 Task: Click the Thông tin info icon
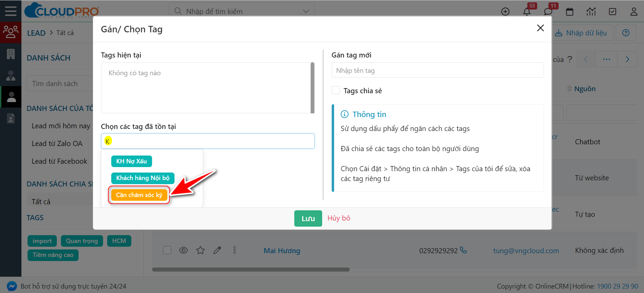[344, 114]
